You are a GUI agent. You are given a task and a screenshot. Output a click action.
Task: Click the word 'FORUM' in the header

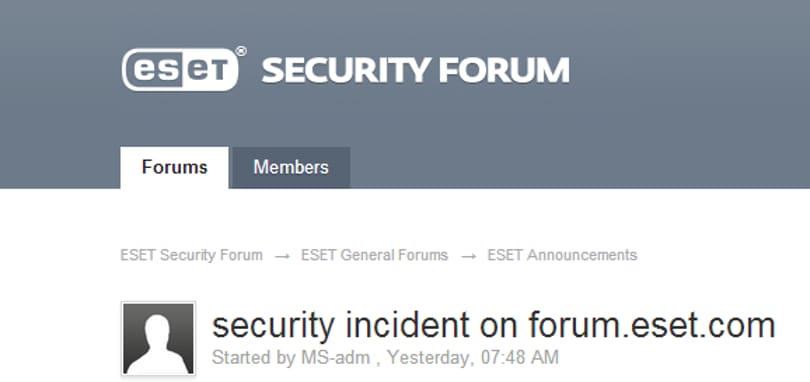coord(504,70)
